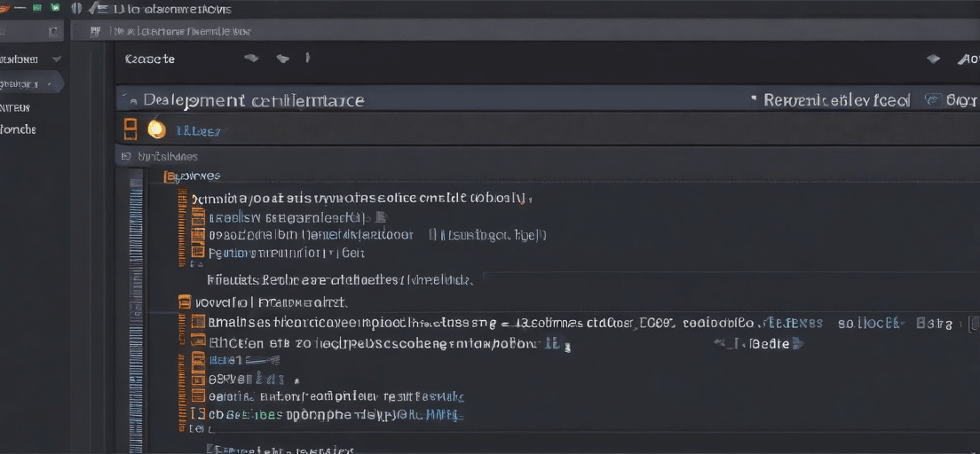Select the 'NITEOS' item in the left sidebar

pyautogui.click(x=15, y=107)
